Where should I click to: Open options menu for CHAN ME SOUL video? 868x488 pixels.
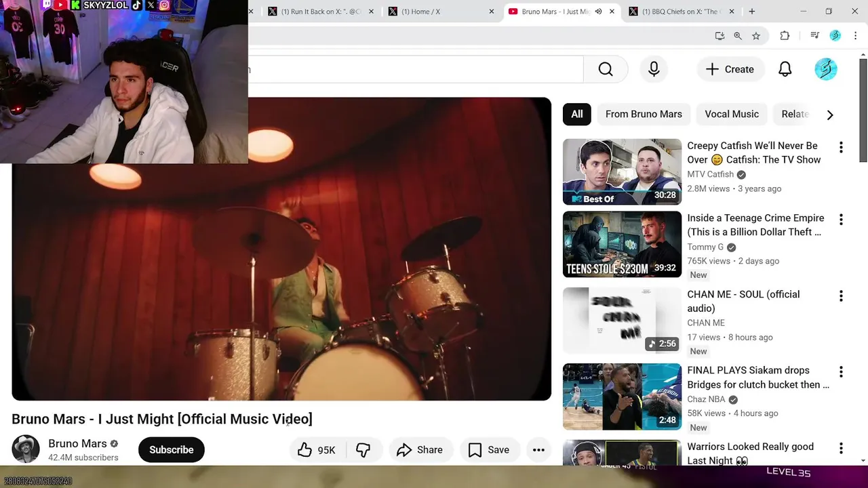841,296
